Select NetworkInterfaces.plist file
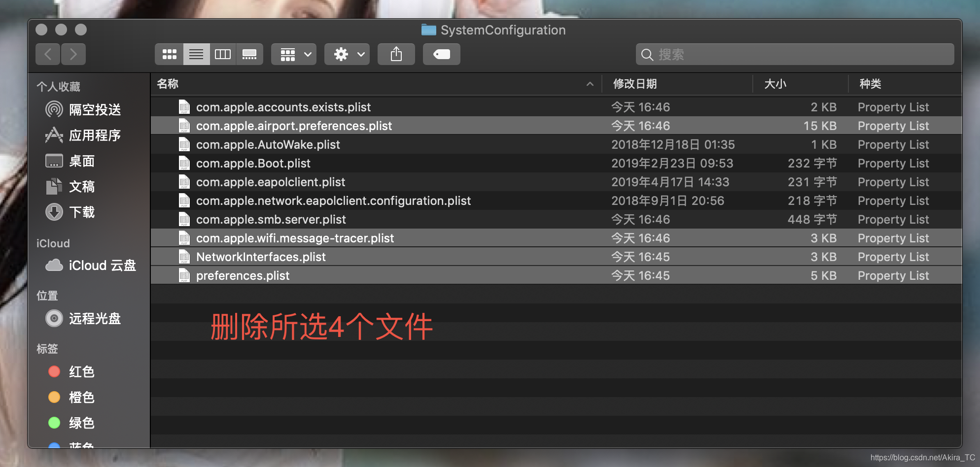 coord(556,257)
